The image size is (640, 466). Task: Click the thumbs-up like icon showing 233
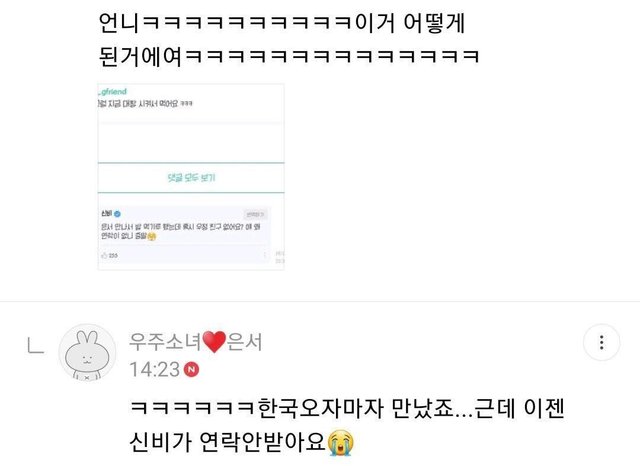coord(104,255)
